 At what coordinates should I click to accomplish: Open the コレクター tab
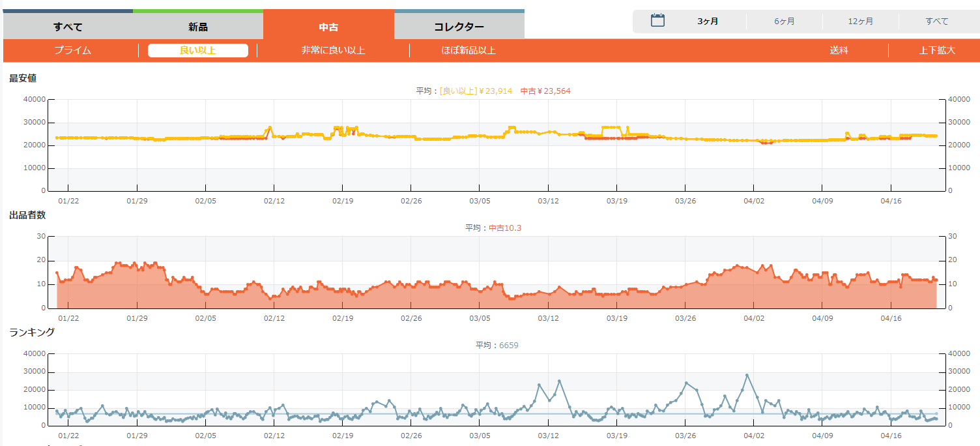[459, 27]
